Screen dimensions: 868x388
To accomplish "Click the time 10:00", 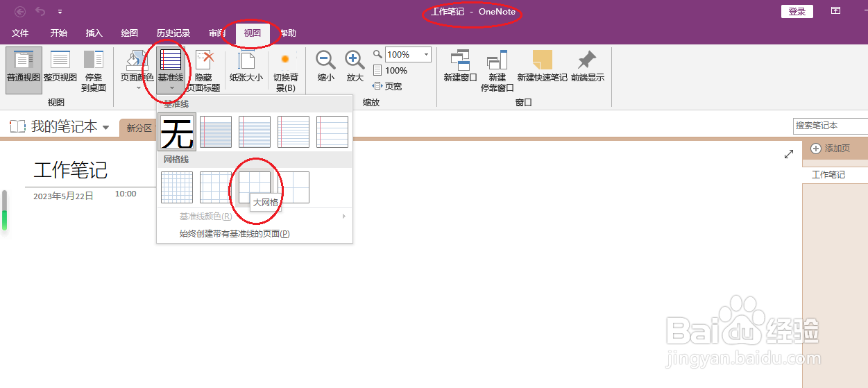I will 126,194.
